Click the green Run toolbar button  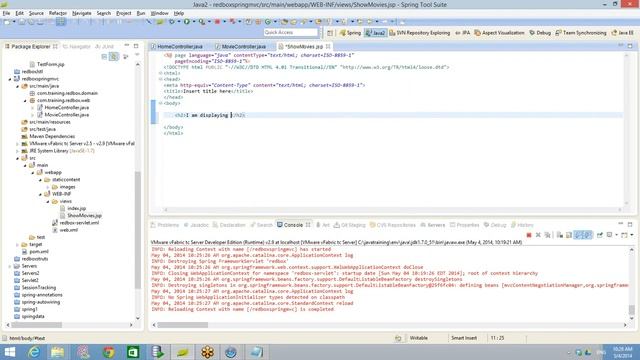(x=187, y=22)
